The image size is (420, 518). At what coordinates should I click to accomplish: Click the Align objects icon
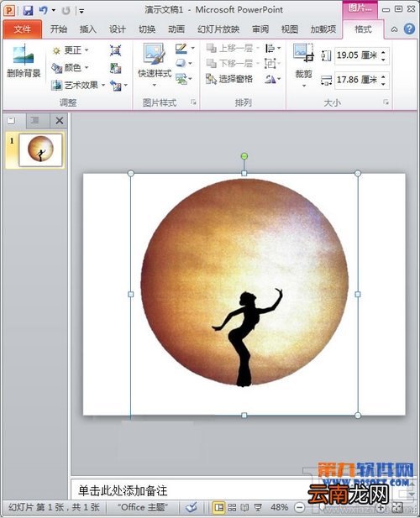(x=270, y=49)
